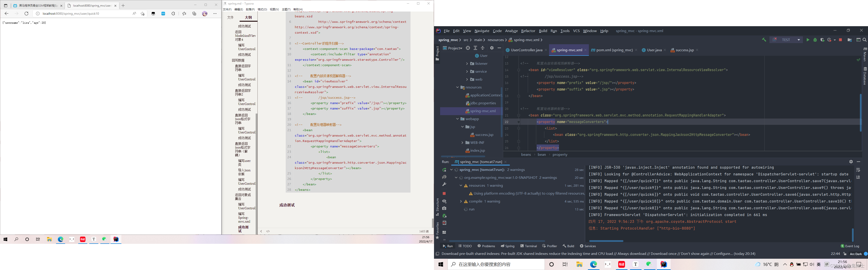Screen dimensions: 868x270
Task: Toggle soft-wrap in the Run console
Action: point(858,170)
